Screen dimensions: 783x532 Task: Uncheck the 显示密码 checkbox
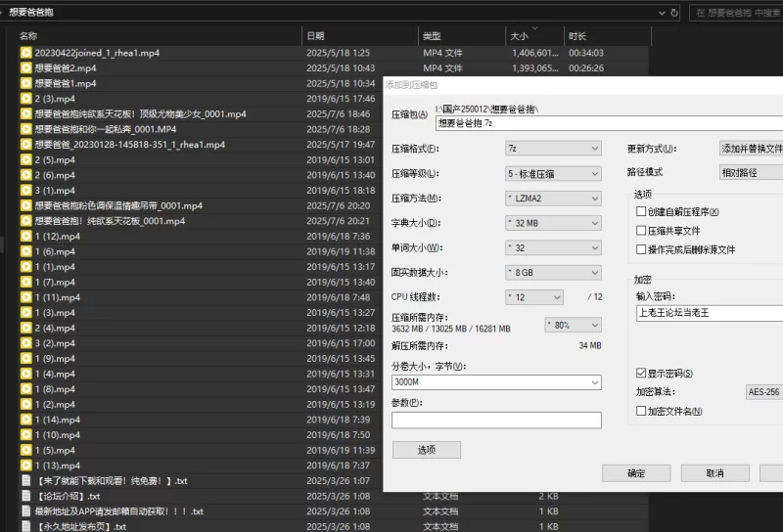click(640, 374)
